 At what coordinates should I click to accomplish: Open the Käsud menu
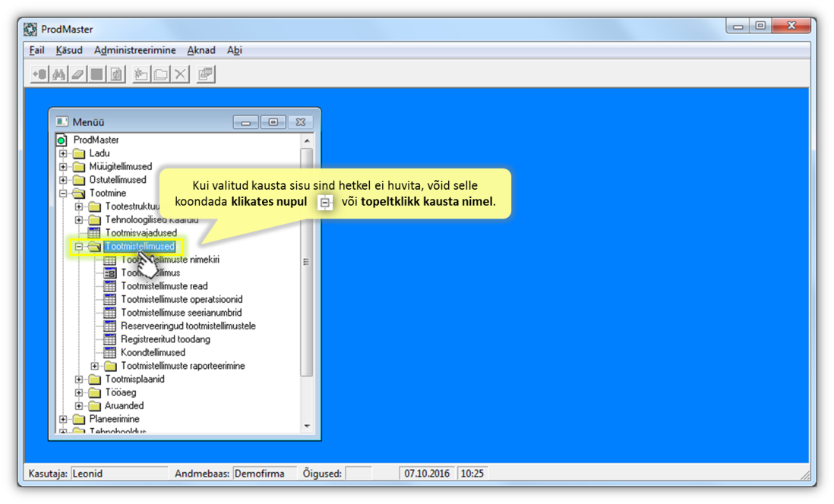coord(69,50)
